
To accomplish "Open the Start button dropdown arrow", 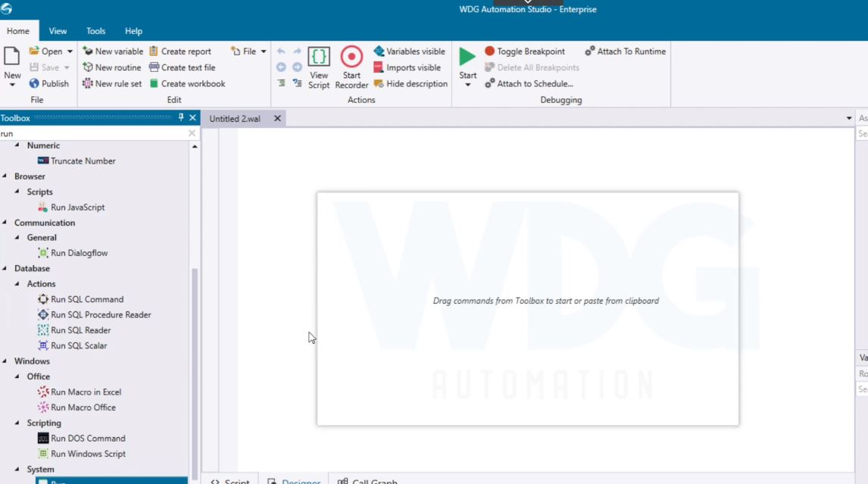I will (468, 85).
